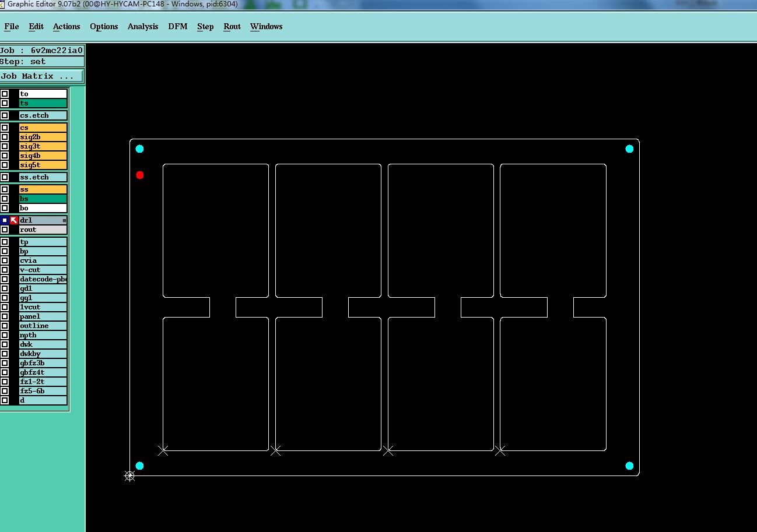Open the DFM menu
This screenshot has width=757, height=532.
point(178,26)
